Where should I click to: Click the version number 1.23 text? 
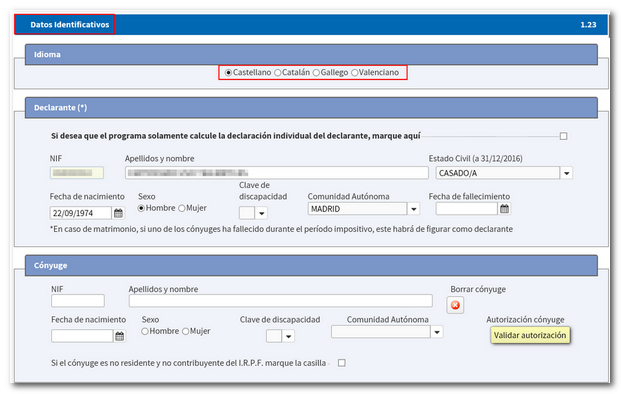[588, 25]
